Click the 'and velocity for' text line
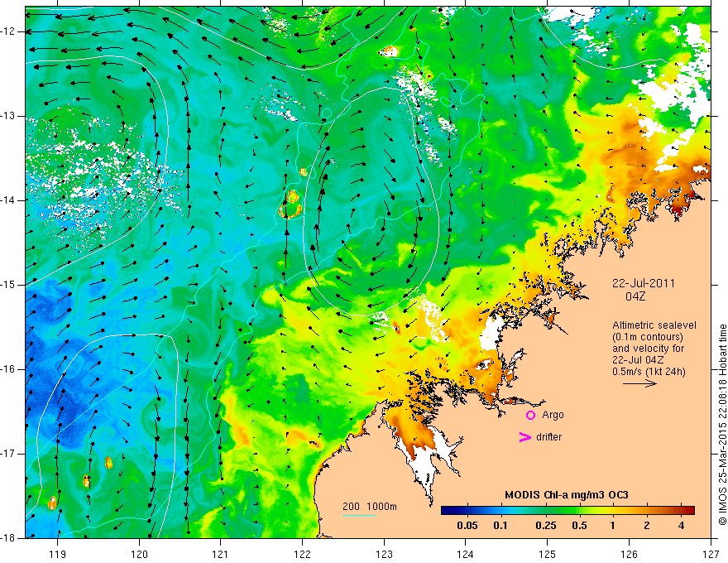Viewport: 728px width, 563px height. (648, 349)
